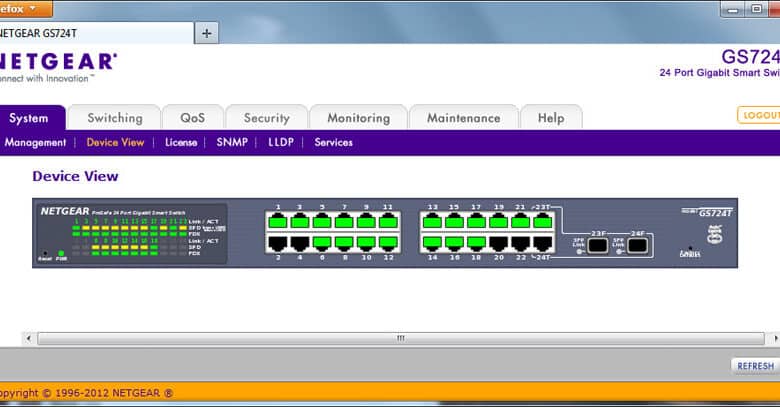The image size is (780, 407).
Task: Select port 18 on the switch diagram
Action: (476, 243)
